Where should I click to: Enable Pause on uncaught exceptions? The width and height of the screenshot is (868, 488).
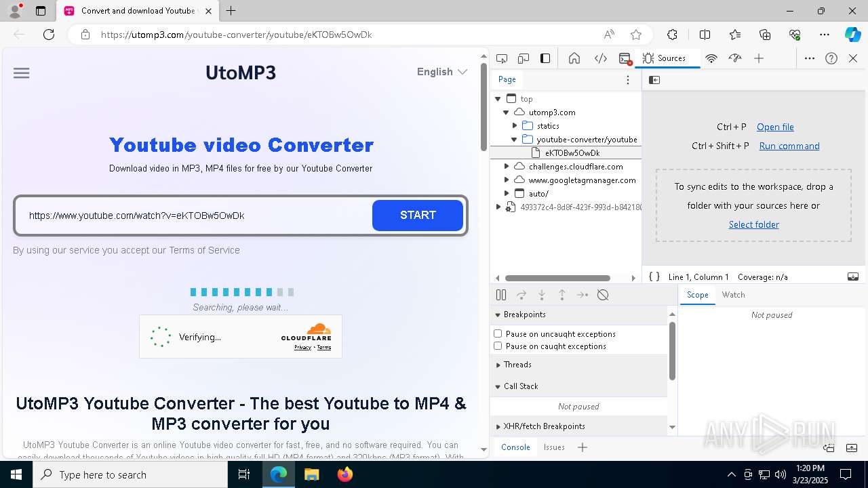pos(498,333)
